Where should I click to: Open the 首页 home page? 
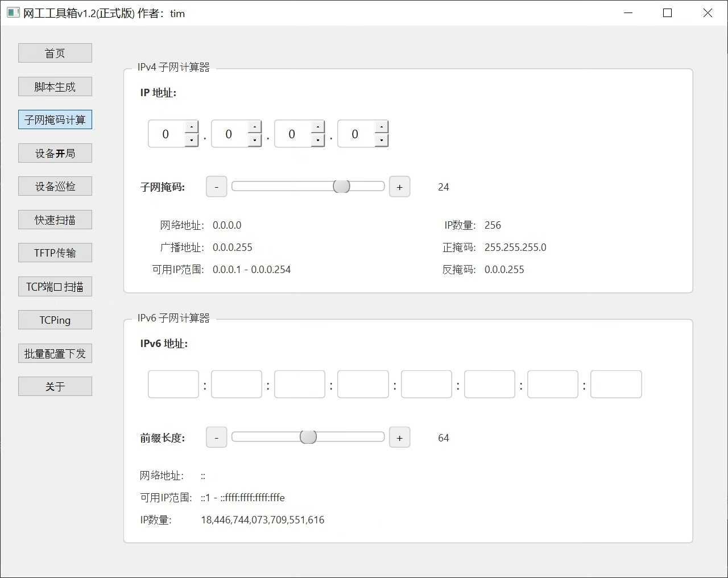(x=55, y=53)
